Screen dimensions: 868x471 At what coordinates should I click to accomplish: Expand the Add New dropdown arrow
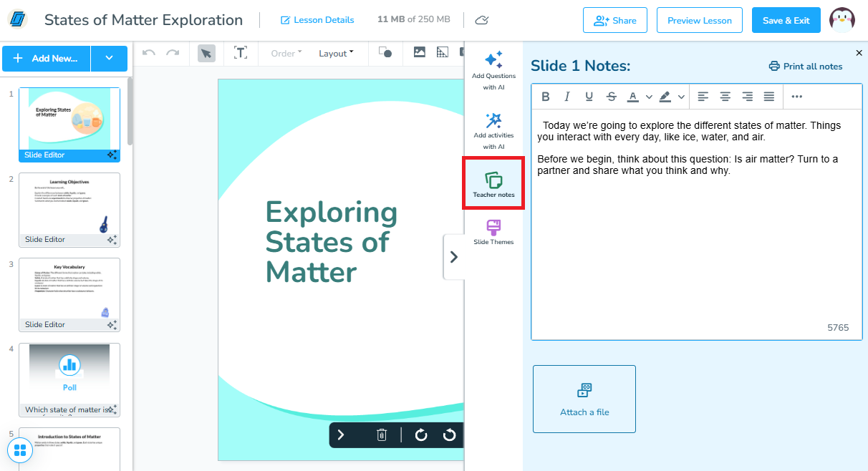click(109, 58)
